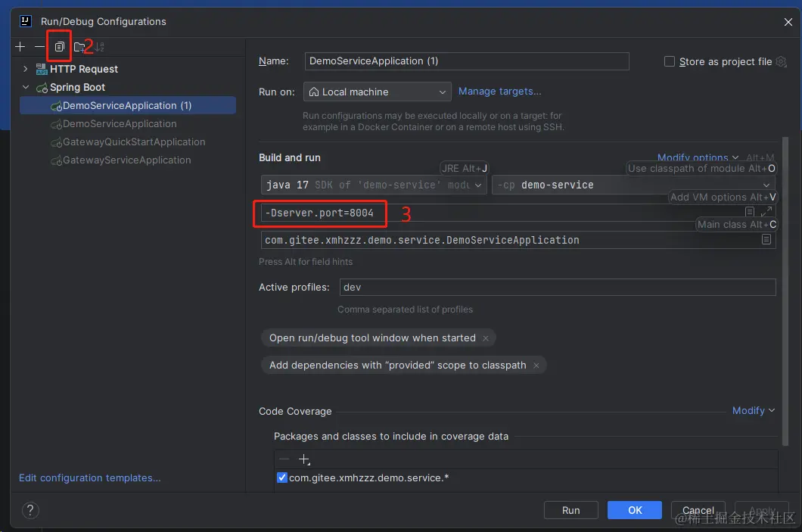Click the IntelliJ dialog title icon
Image resolution: width=802 pixels, height=532 pixels.
coord(26,21)
